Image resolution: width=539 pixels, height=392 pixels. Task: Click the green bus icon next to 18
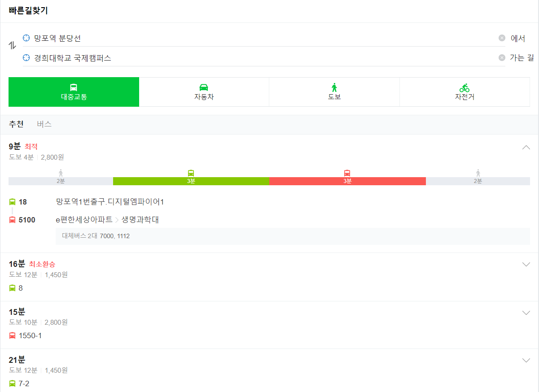point(12,202)
